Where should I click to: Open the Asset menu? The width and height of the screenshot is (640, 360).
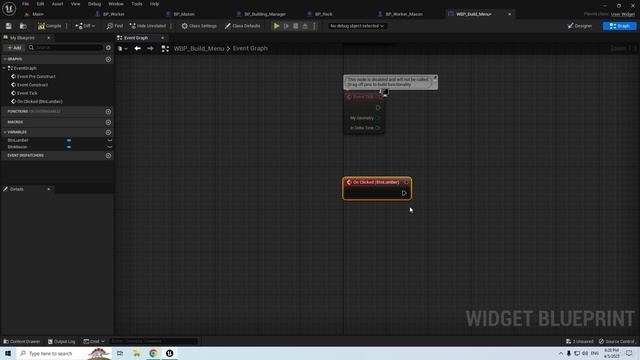coord(57,4)
